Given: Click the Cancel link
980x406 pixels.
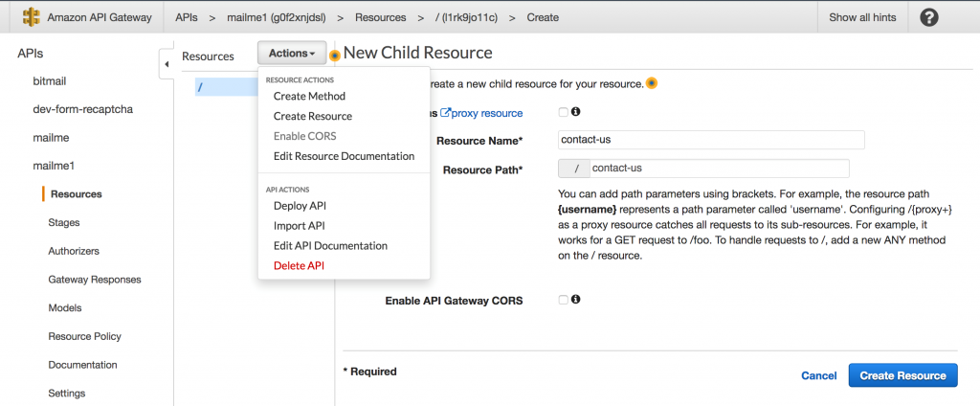Looking at the screenshot, I should (819, 375).
